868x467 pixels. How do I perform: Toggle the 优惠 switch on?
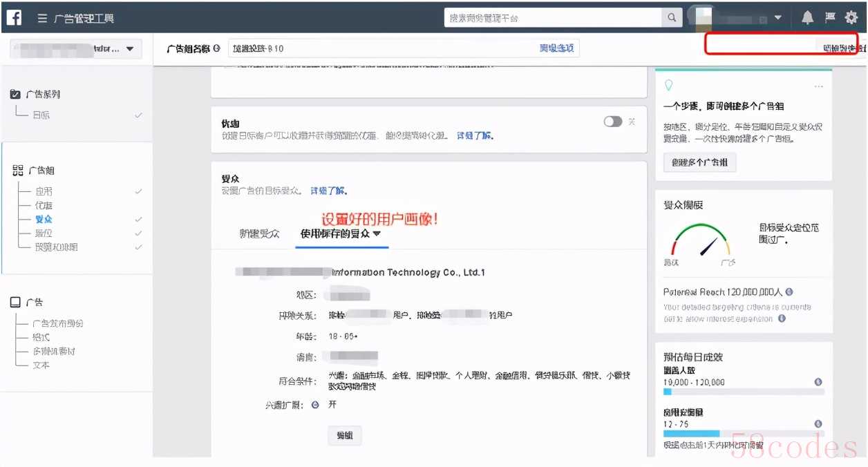(x=612, y=122)
